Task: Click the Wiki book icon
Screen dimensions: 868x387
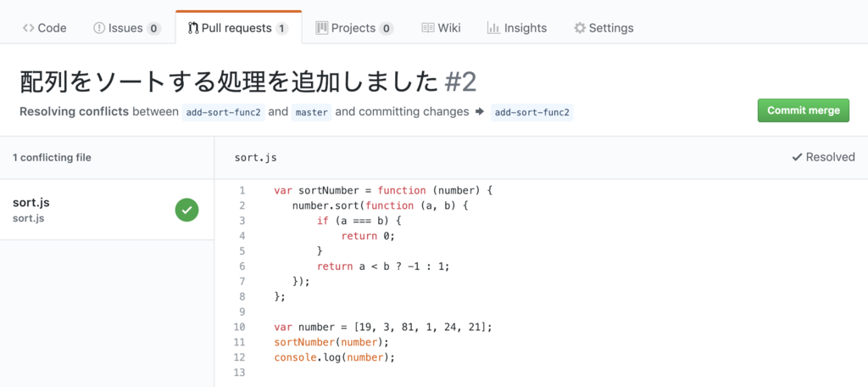Action: tap(427, 28)
